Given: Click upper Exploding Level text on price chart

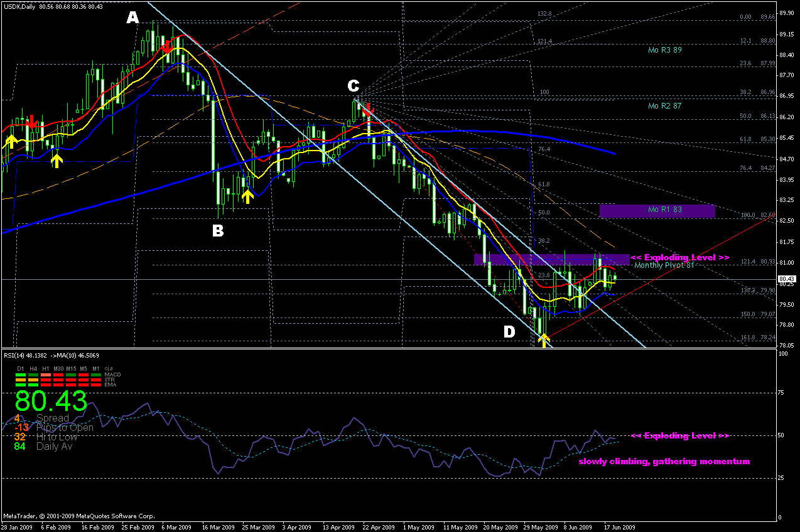Looking at the screenshot, I should [x=680, y=257].
